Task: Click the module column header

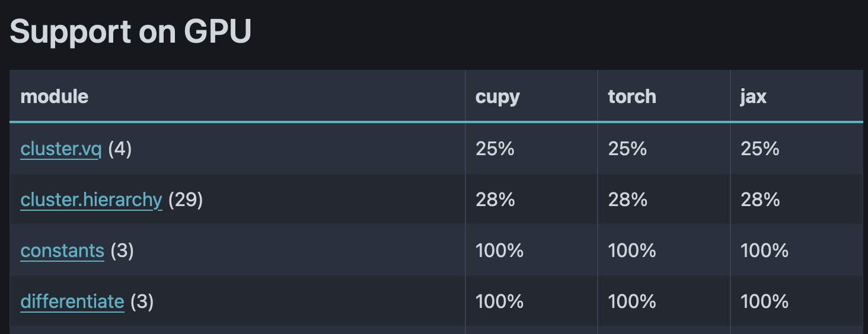Action: 55,97
